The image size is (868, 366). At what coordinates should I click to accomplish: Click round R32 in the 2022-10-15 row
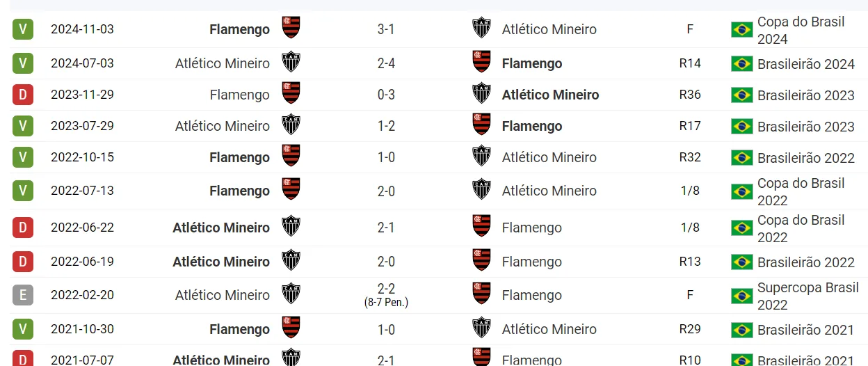[690, 157]
